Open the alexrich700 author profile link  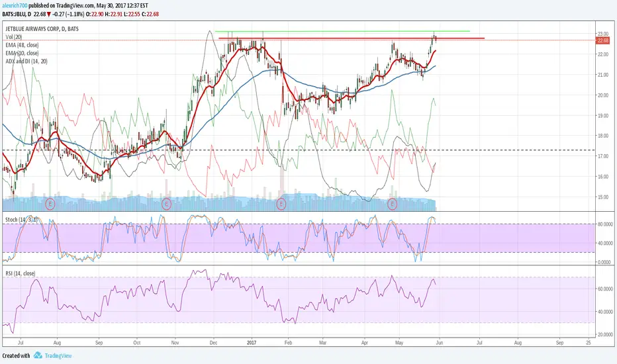point(15,5)
